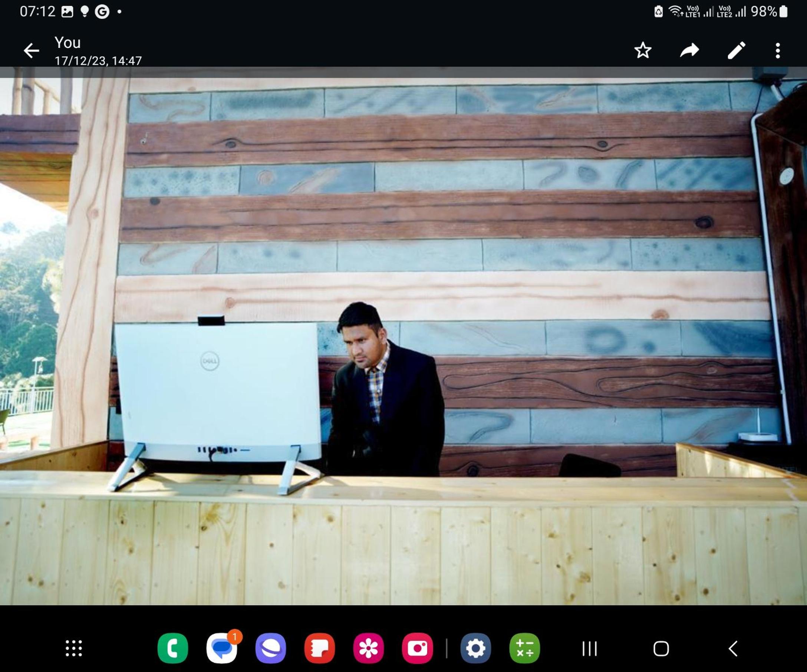Tap the battery percentage in status bar
Screen dimensions: 807x672
pyautogui.click(x=764, y=11)
